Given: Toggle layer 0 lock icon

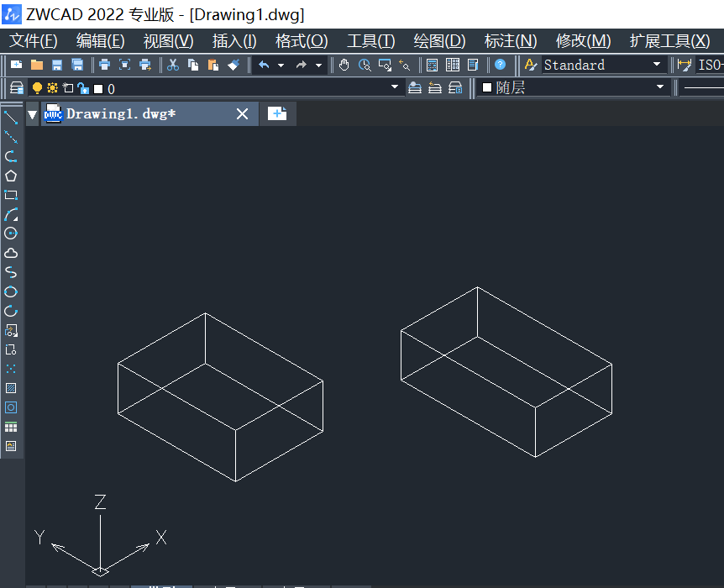Looking at the screenshot, I should coord(83,87).
